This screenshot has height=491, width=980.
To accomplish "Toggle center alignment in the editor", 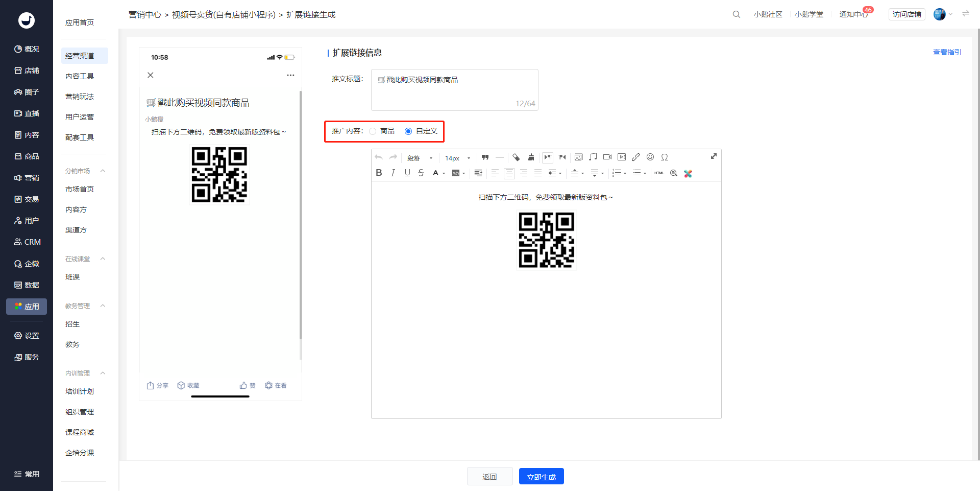I will (x=509, y=173).
